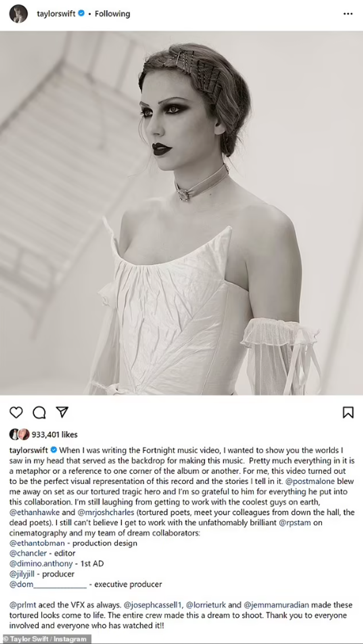
Task: Visit the @dimino.anthony 1st AD profile
Action: click(41, 564)
